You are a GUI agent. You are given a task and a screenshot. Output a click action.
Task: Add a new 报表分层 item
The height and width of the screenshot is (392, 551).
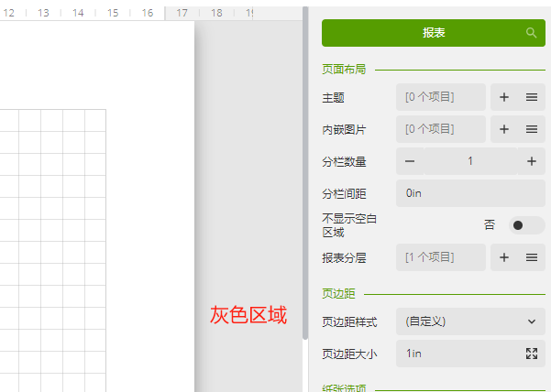coord(504,257)
